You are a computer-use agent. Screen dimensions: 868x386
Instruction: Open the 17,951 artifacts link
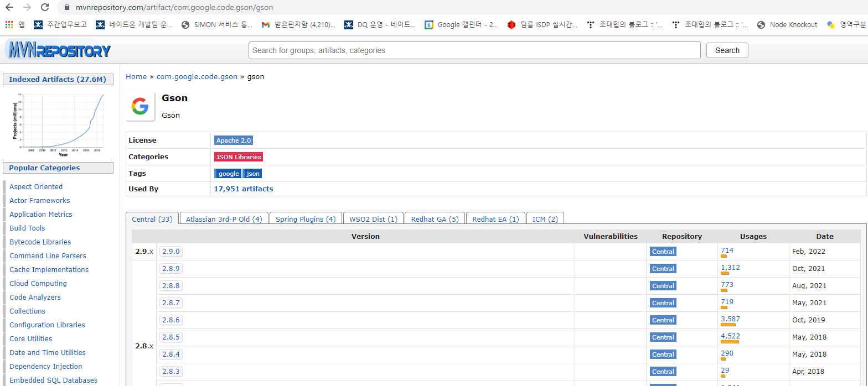pos(244,189)
